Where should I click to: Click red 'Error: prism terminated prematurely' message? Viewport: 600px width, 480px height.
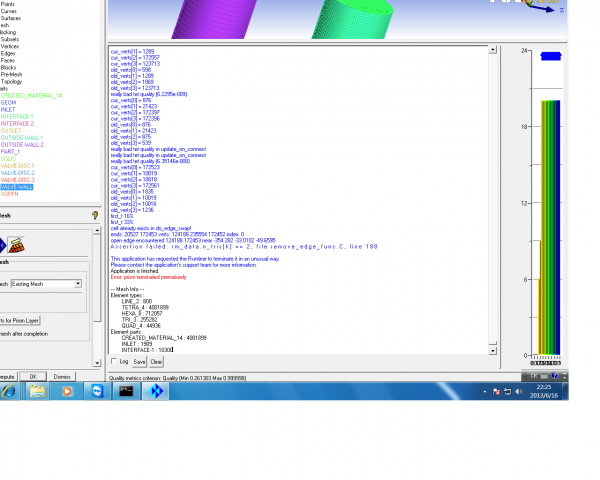coord(148,277)
